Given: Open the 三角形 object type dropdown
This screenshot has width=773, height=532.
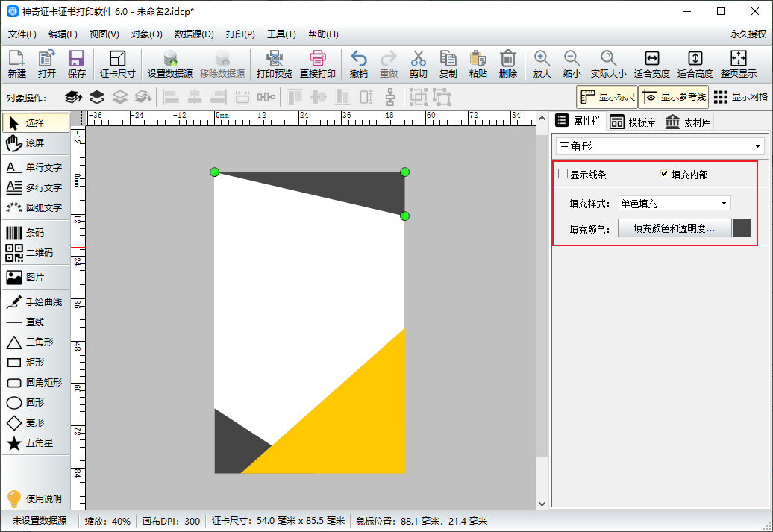Looking at the screenshot, I should [660, 146].
